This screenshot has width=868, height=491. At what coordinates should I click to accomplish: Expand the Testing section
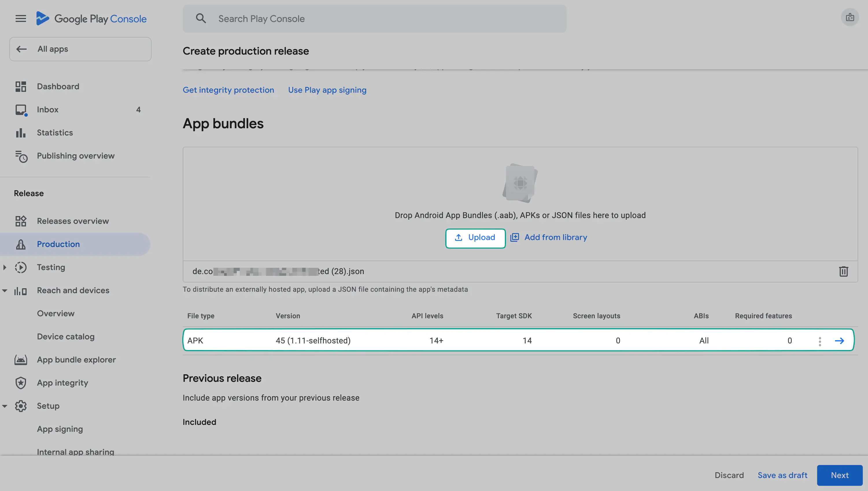point(5,267)
